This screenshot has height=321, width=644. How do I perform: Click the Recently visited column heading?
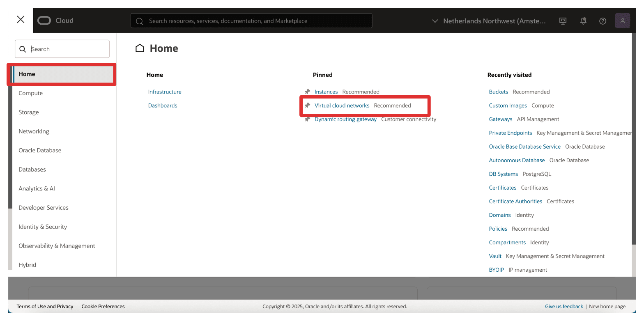tap(509, 75)
